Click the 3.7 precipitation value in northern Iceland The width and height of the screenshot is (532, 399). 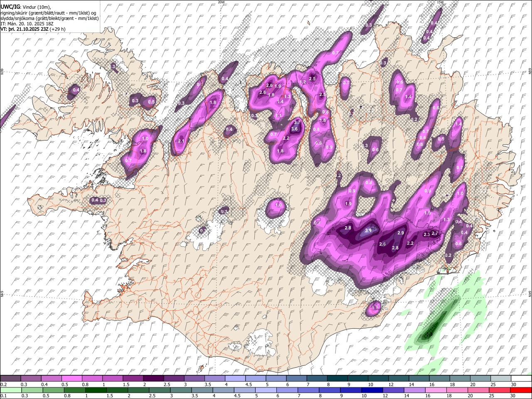tap(297, 123)
